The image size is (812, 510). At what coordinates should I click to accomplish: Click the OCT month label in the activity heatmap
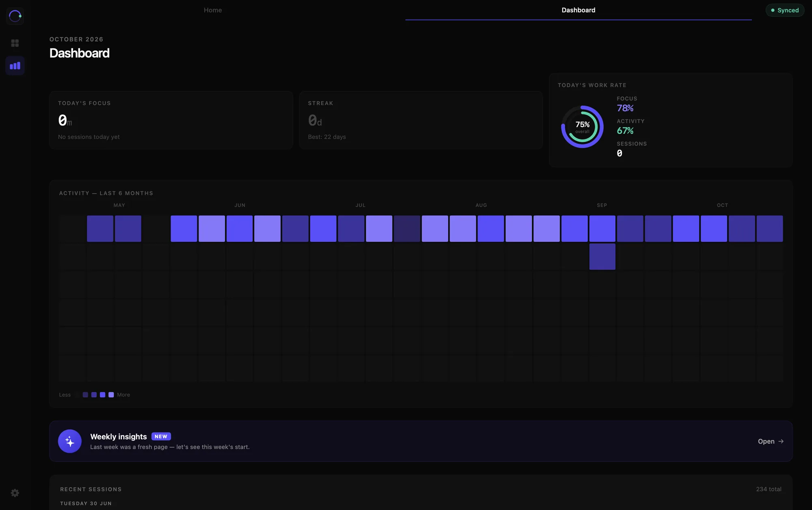723,205
